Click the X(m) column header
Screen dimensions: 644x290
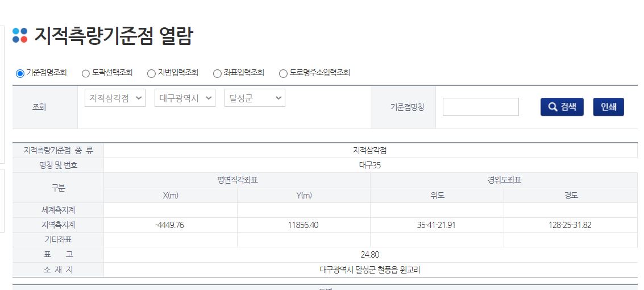171,196
